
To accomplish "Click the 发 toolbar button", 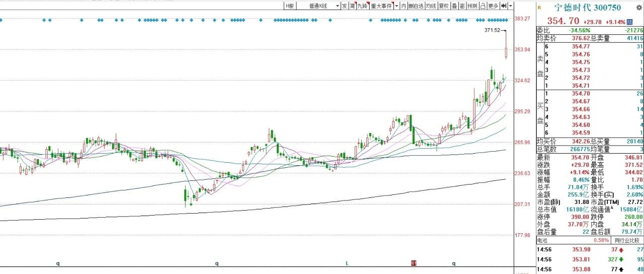I will tap(345, 6).
